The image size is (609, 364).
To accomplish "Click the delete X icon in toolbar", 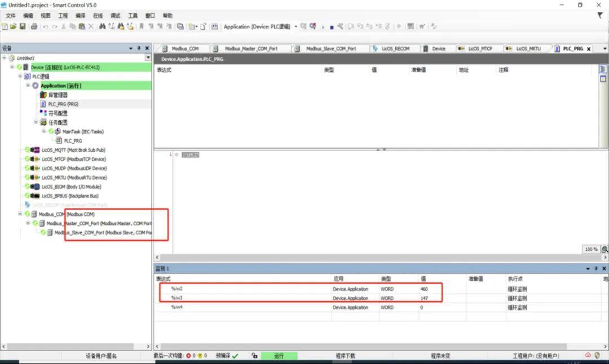I will click(91, 26).
